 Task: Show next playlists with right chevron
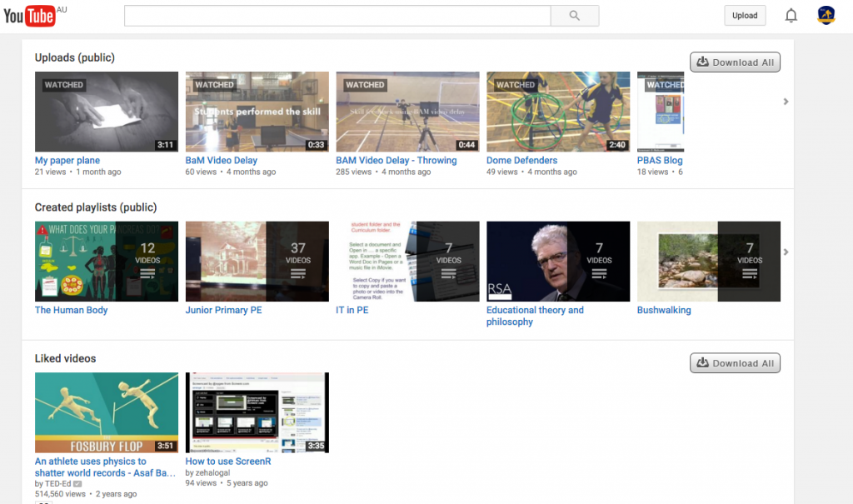pos(786,252)
